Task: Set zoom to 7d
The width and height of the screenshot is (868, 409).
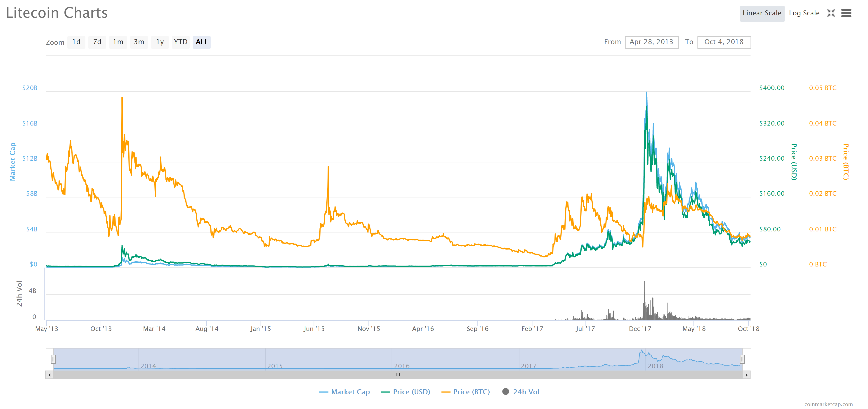Action: pos(97,42)
